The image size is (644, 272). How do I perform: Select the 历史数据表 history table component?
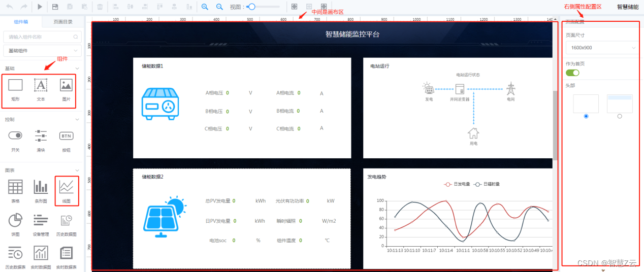click(15, 257)
